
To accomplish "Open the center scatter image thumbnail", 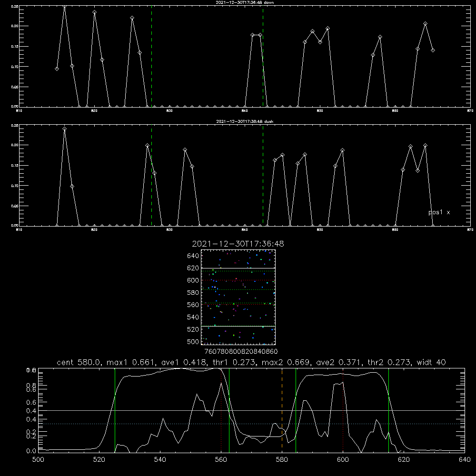I will pyautogui.click(x=238, y=297).
